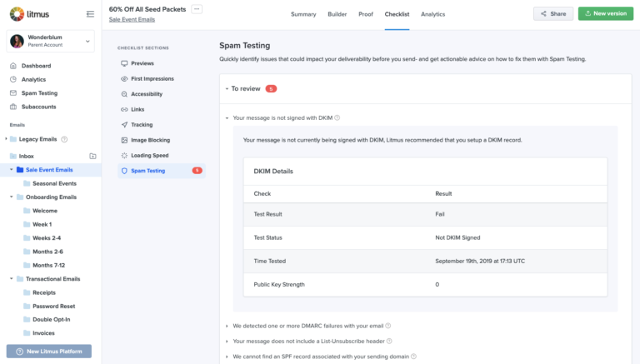
Task: Click the Litmus logo
Action: 29,14
